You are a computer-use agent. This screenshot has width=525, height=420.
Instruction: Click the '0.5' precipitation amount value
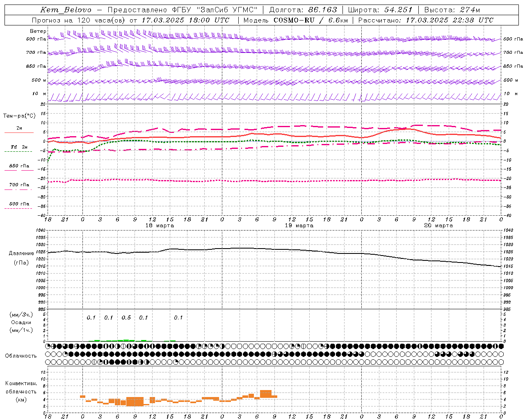click(x=126, y=318)
